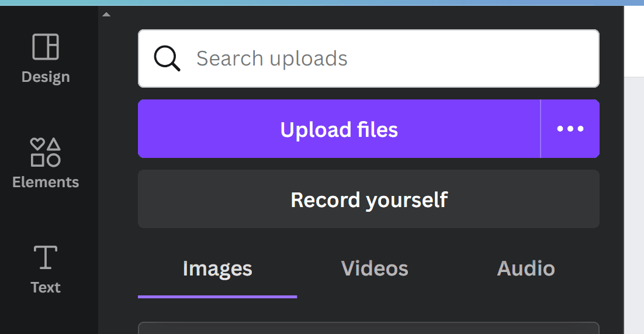
Task: Click the partially visible box below tabs
Action: 369,328
